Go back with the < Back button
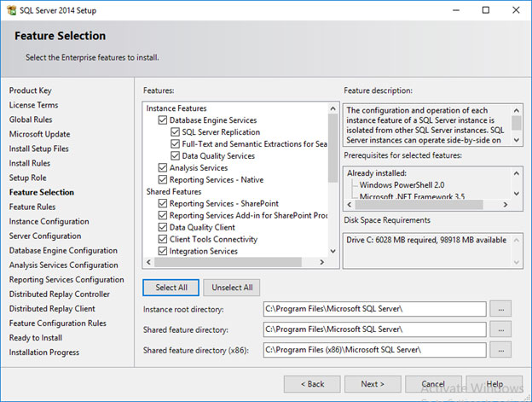This screenshot has height=402, width=532. tap(312, 384)
